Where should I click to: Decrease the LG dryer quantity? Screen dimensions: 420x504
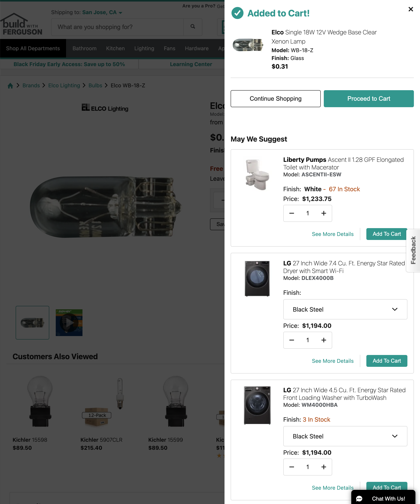pos(292,340)
